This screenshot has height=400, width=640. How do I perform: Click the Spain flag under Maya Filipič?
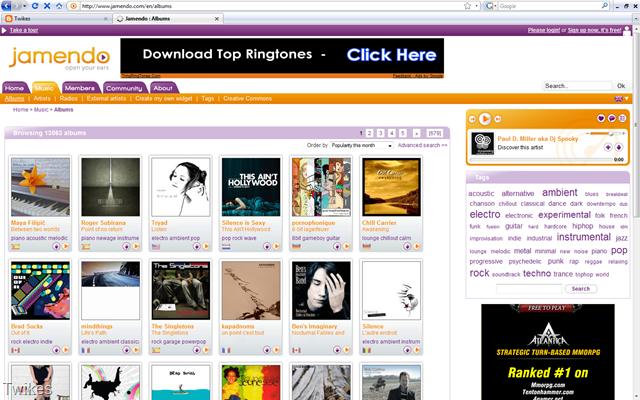[16, 247]
